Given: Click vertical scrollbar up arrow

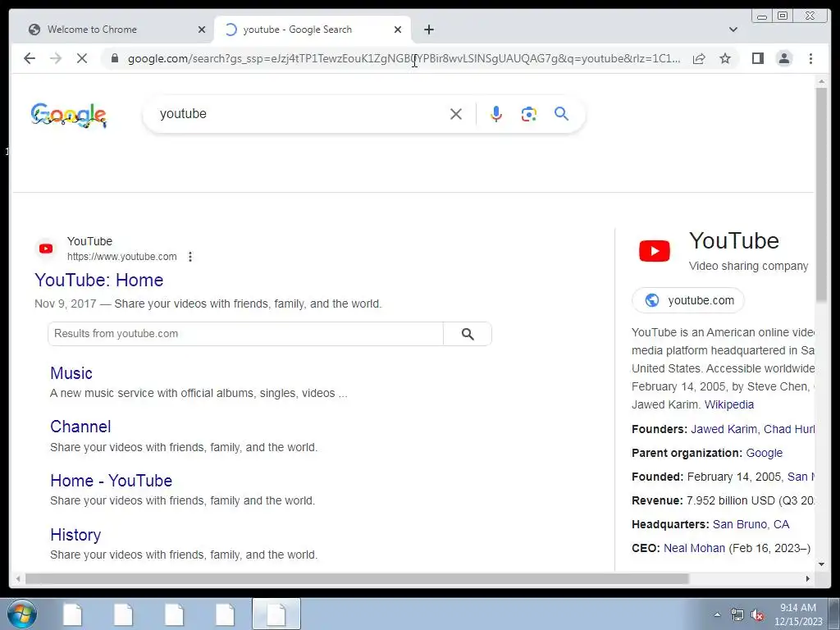Looking at the screenshot, I should click(x=821, y=81).
